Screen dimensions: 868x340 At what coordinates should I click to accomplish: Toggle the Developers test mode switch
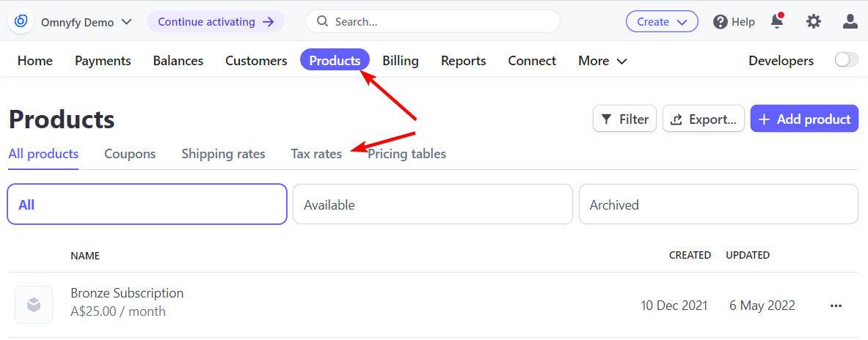847,60
